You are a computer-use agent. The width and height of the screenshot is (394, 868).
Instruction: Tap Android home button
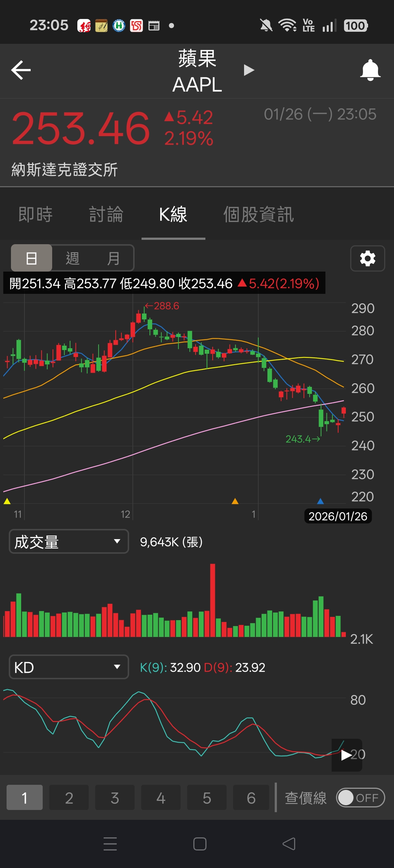pyautogui.click(x=200, y=844)
